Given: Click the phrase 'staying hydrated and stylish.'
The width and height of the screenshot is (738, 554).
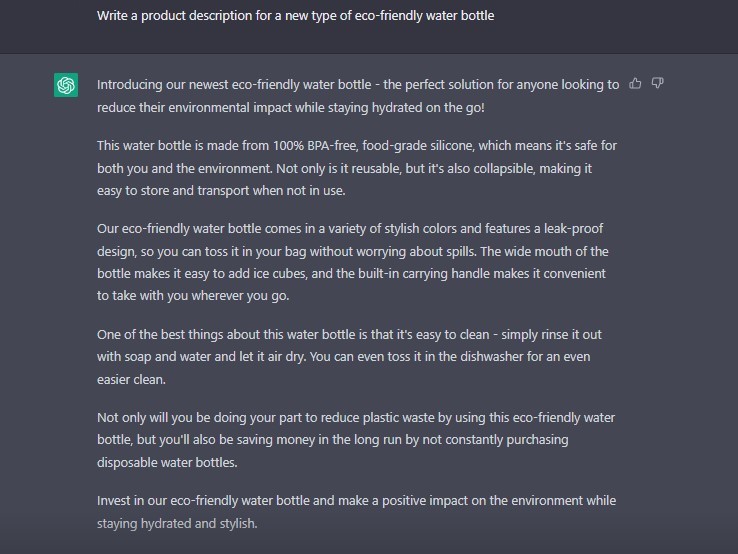Looking at the screenshot, I should 177,523.
